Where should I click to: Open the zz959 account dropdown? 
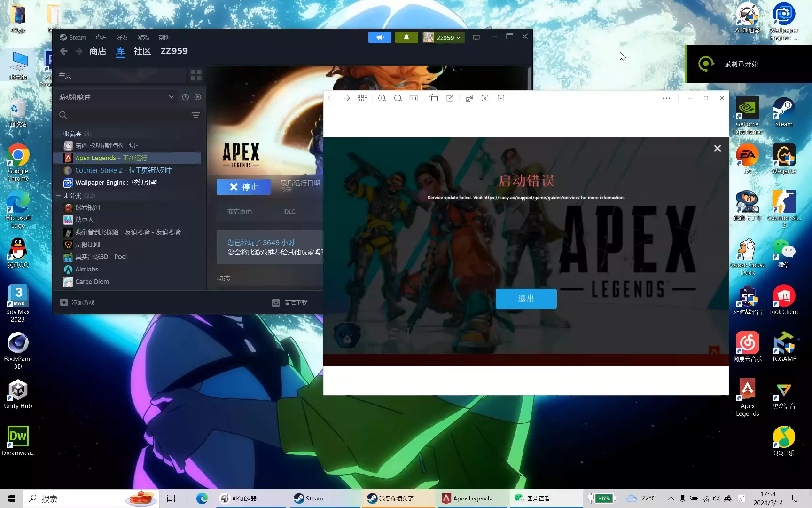point(443,38)
